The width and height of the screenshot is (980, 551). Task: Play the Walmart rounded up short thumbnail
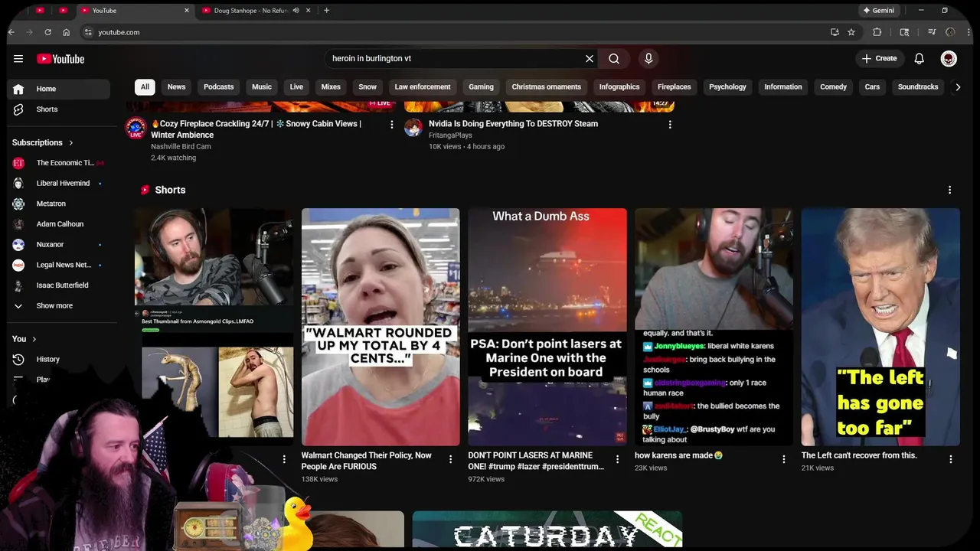[381, 327]
